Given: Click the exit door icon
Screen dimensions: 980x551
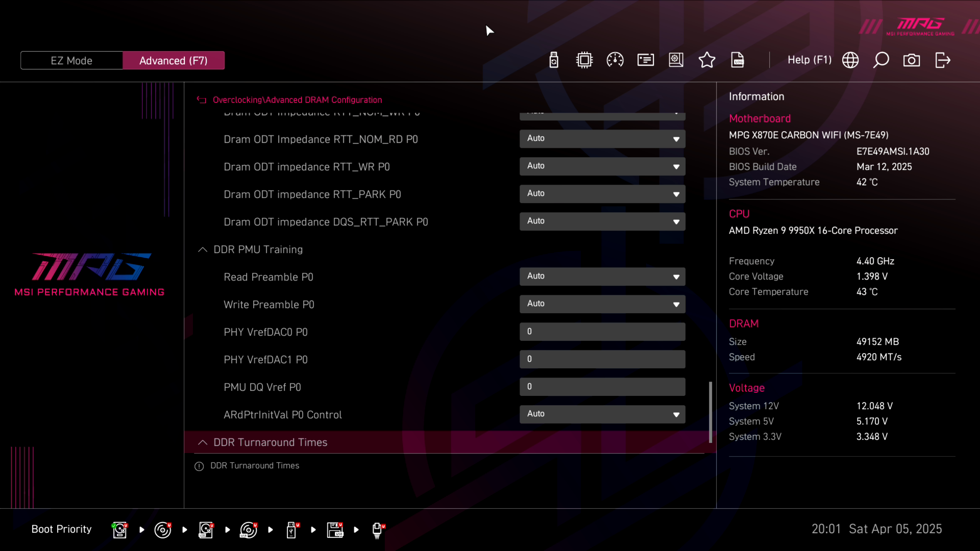Looking at the screenshot, I should point(943,60).
